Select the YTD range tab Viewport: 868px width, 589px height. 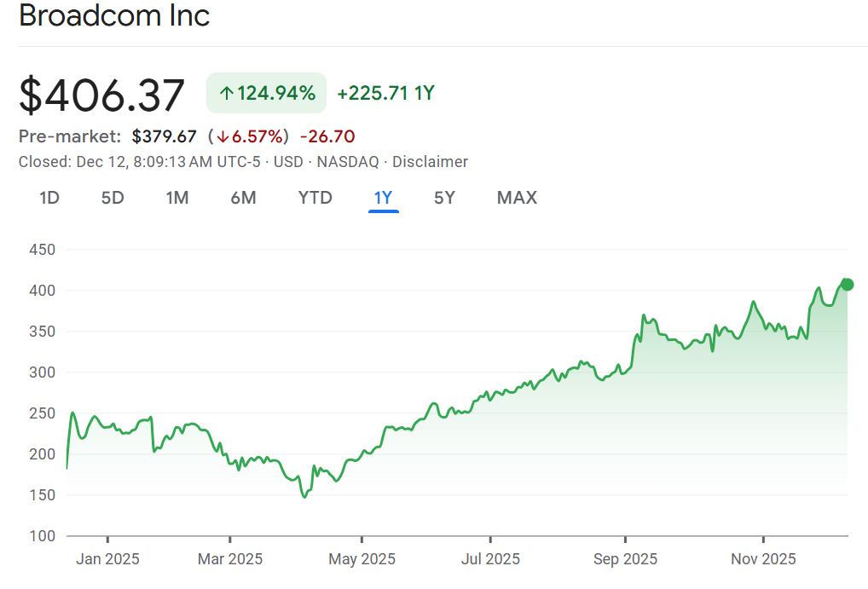315,198
